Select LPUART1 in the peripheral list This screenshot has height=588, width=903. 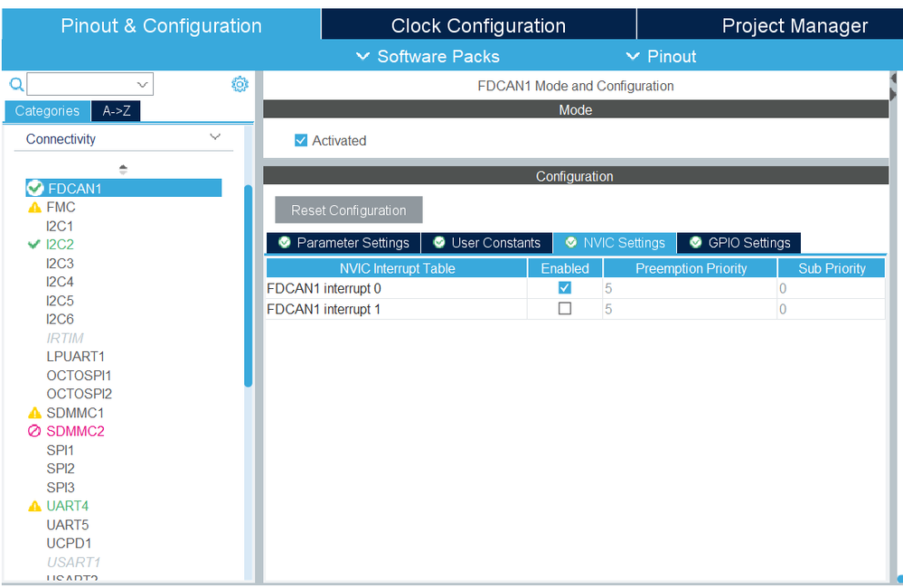pyautogui.click(x=75, y=356)
